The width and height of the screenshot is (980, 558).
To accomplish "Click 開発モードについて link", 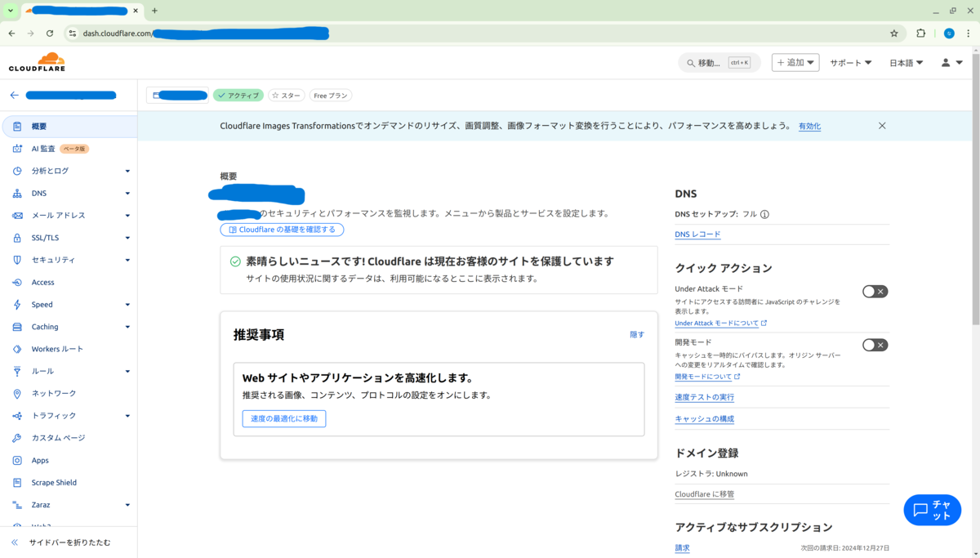I will point(707,377).
